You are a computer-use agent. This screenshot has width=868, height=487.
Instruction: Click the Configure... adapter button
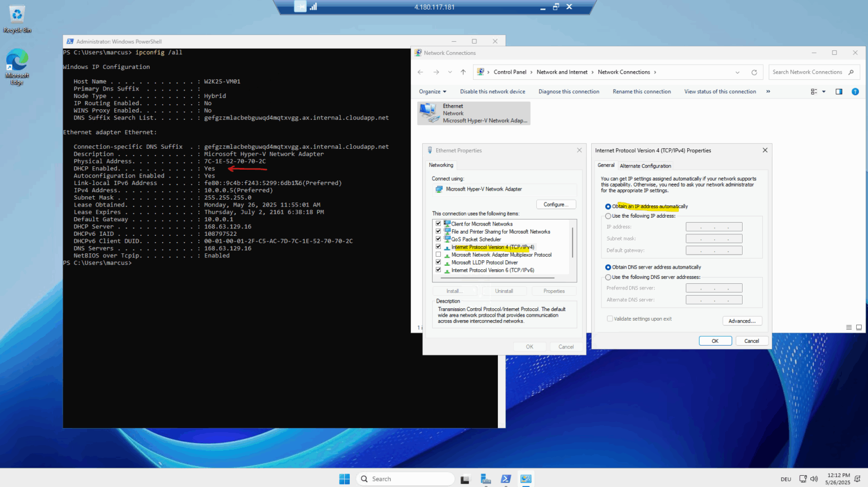pos(556,204)
